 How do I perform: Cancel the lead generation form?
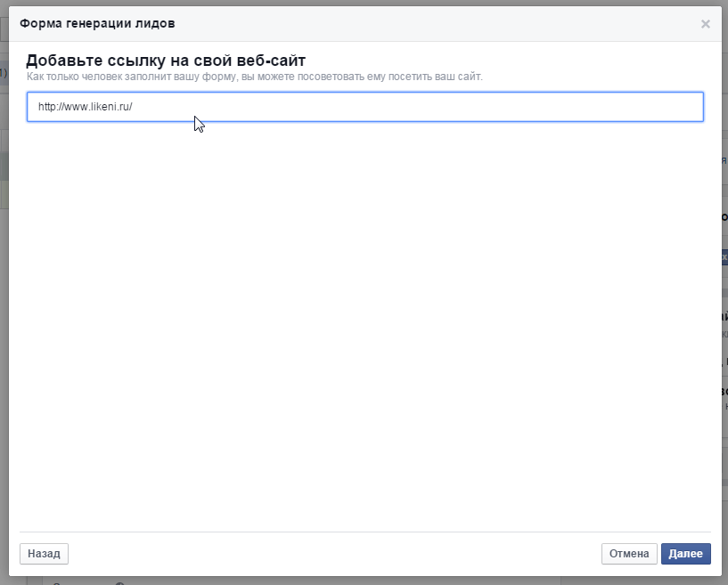pos(629,554)
